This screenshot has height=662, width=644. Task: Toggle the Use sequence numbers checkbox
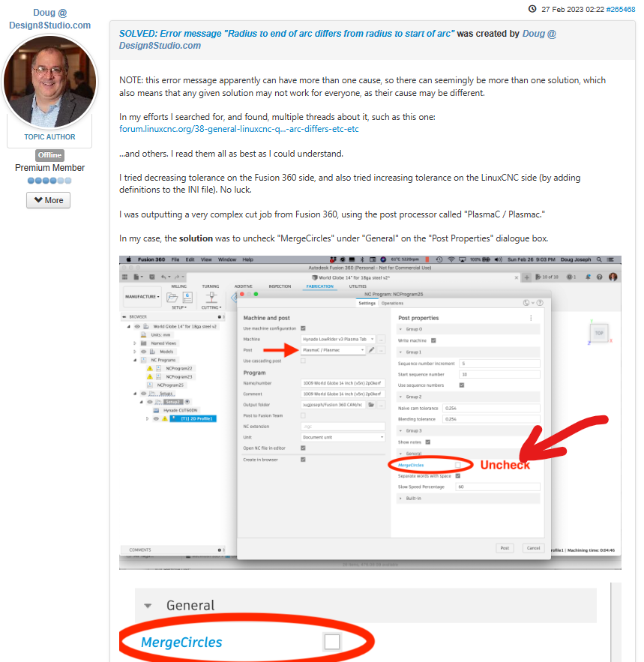(x=462, y=385)
